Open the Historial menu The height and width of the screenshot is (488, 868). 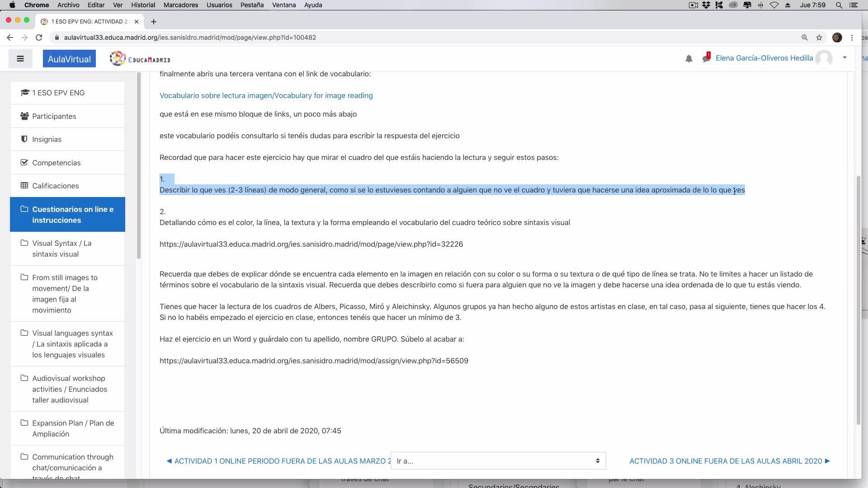(143, 5)
